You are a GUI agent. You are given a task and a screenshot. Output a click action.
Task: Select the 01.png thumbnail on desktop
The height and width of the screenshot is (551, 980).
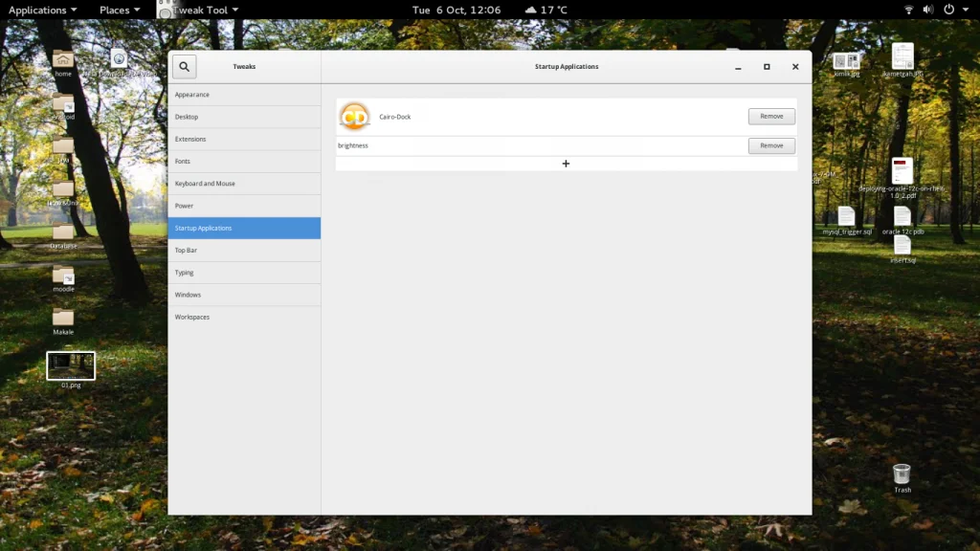(71, 365)
